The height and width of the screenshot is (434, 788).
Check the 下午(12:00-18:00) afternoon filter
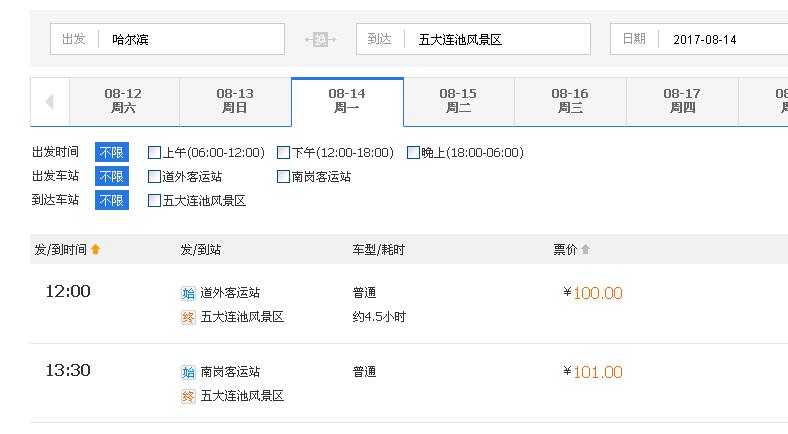tap(284, 153)
